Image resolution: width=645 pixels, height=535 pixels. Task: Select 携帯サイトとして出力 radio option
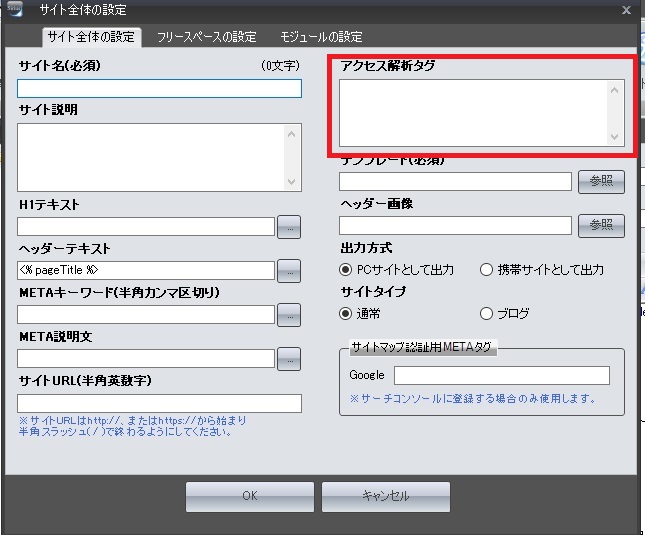tap(487, 269)
